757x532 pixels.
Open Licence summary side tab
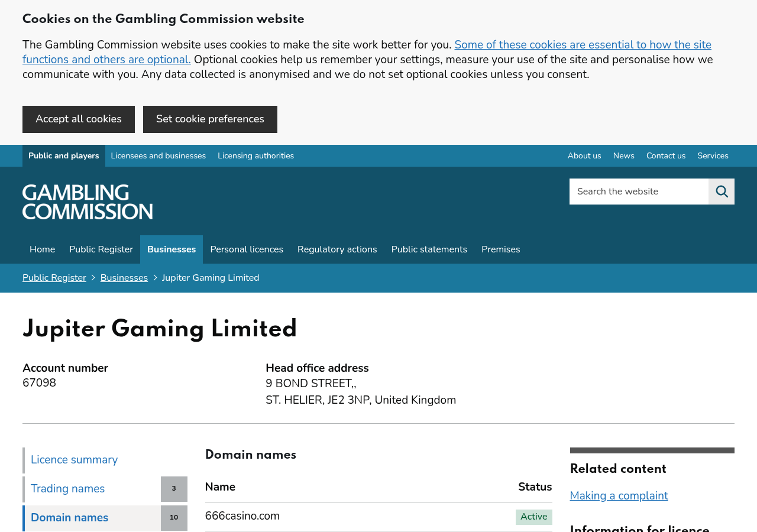[x=105, y=460]
